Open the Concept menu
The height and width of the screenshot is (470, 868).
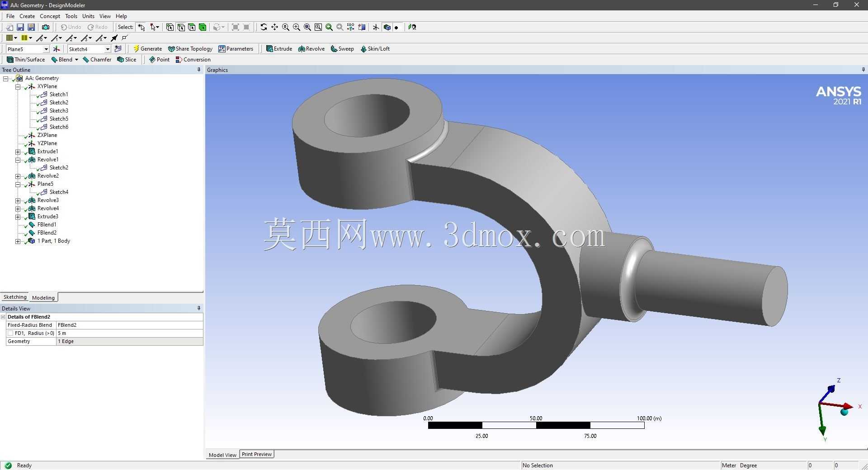(x=50, y=16)
